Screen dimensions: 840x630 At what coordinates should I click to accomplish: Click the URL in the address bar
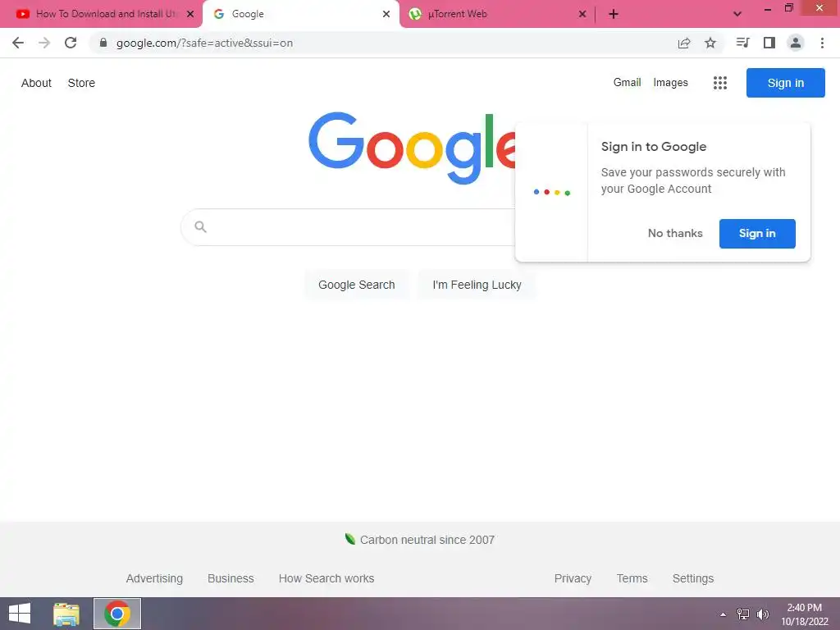[204, 43]
